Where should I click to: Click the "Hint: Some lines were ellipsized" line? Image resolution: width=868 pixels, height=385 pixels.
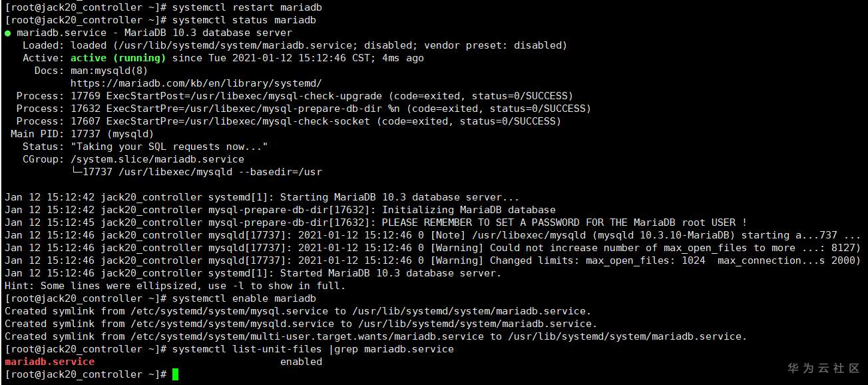pyautogui.click(x=175, y=286)
